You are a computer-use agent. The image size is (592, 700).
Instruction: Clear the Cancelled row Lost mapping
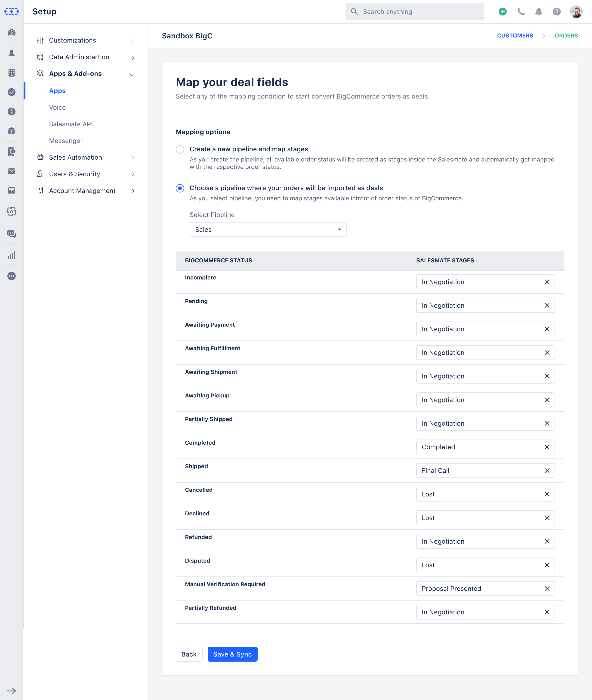(547, 494)
